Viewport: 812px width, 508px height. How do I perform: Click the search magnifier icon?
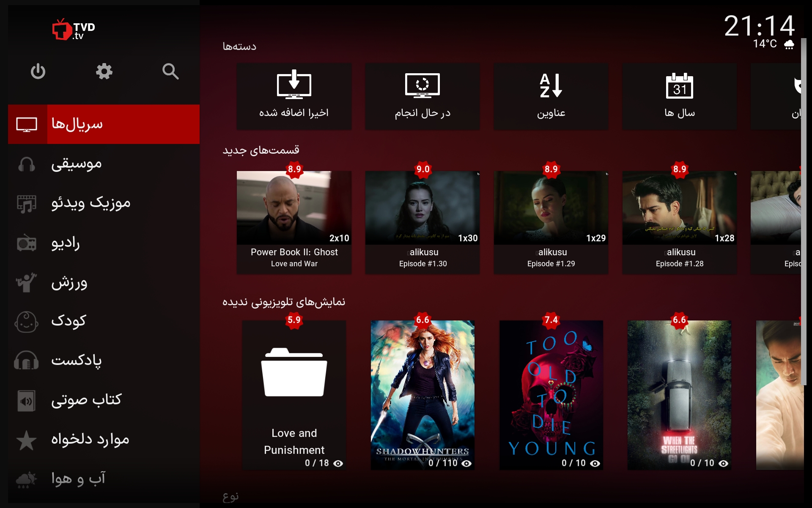point(170,72)
